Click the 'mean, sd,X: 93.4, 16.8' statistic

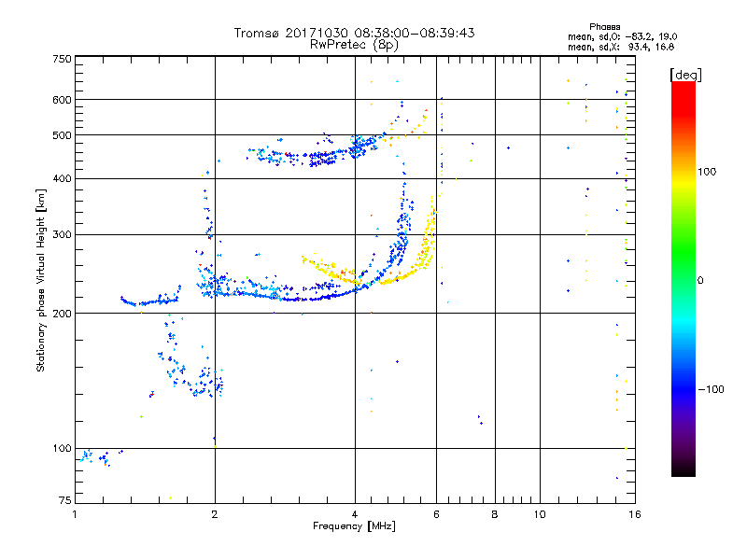click(x=621, y=47)
